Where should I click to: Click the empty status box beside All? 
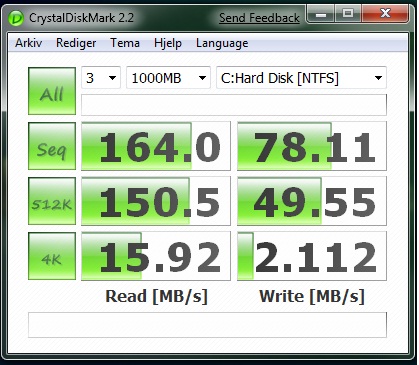pyautogui.click(x=234, y=105)
